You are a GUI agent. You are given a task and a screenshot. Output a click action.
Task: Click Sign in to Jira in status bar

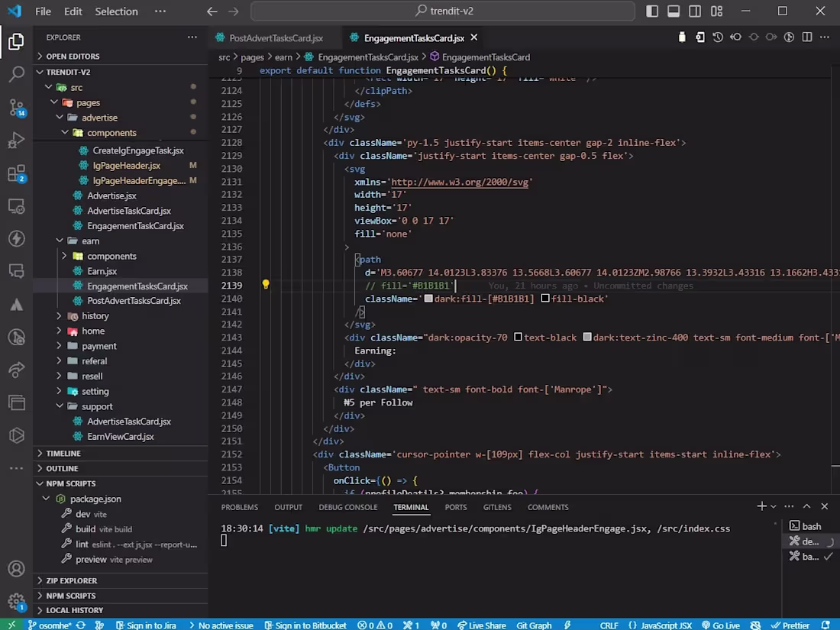[x=146, y=625]
